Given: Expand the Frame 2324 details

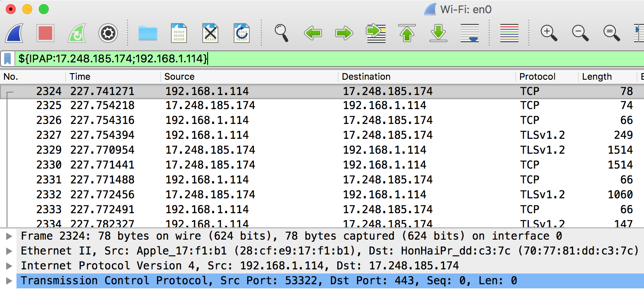Looking at the screenshot, I should pos(9,236).
